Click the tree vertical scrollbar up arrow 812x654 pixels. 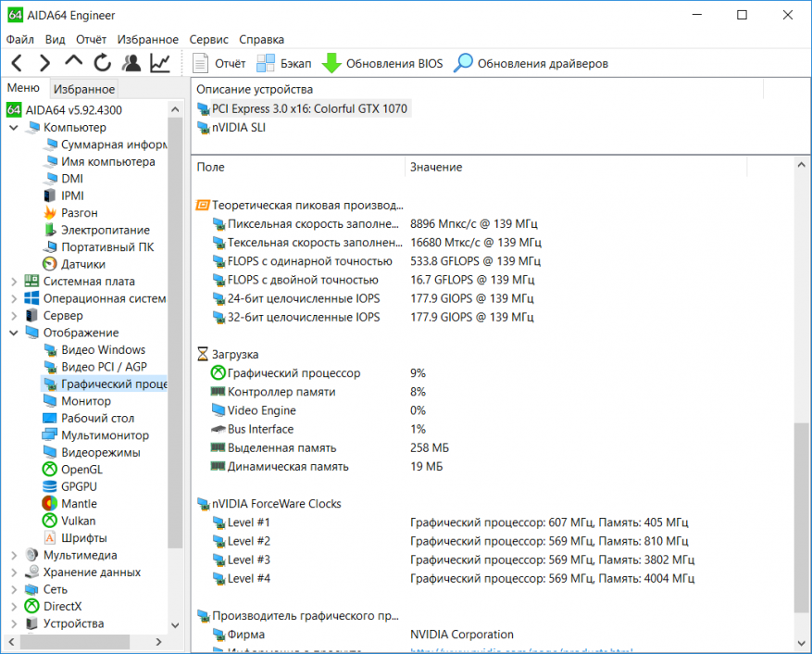(x=175, y=109)
